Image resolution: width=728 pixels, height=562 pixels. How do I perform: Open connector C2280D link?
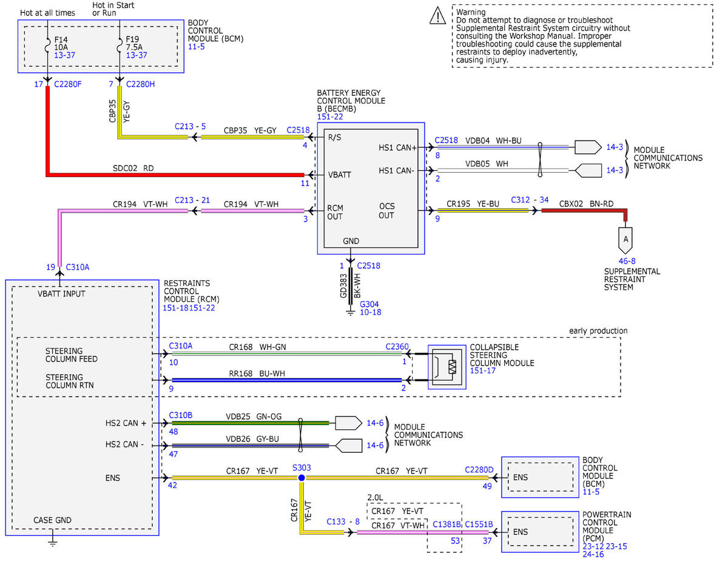(x=480, y=469)
